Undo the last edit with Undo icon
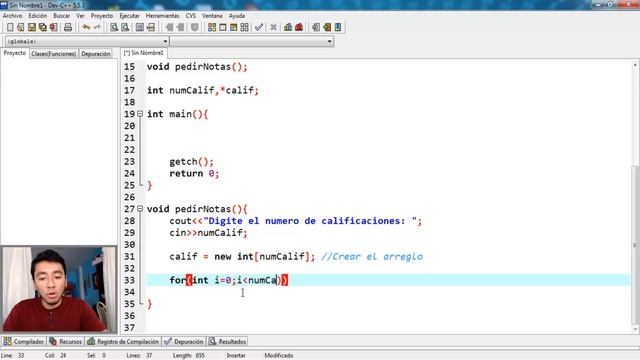Screen dimensions: 640x360 coord(86,27)
